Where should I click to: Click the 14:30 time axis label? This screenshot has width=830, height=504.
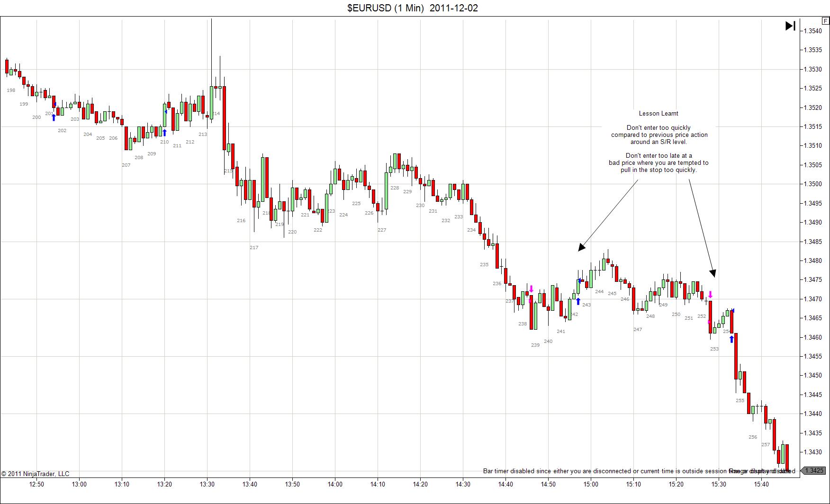pyautogui.click(x=463, y=484)
